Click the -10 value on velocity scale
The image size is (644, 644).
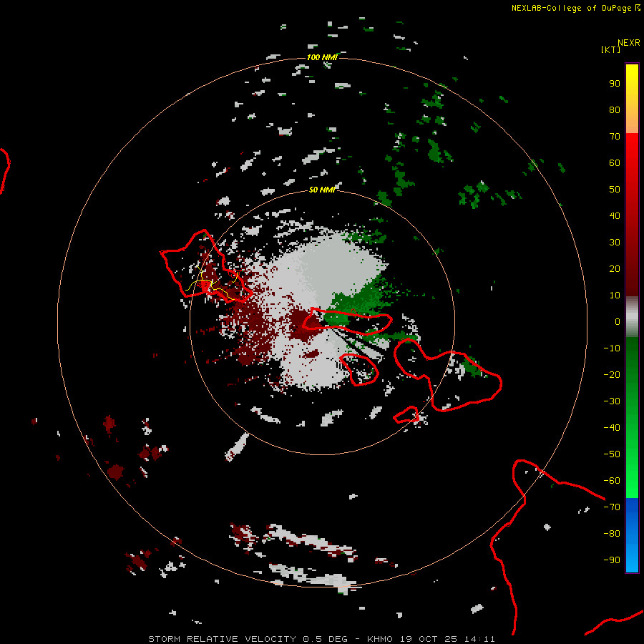coord(612,348)
